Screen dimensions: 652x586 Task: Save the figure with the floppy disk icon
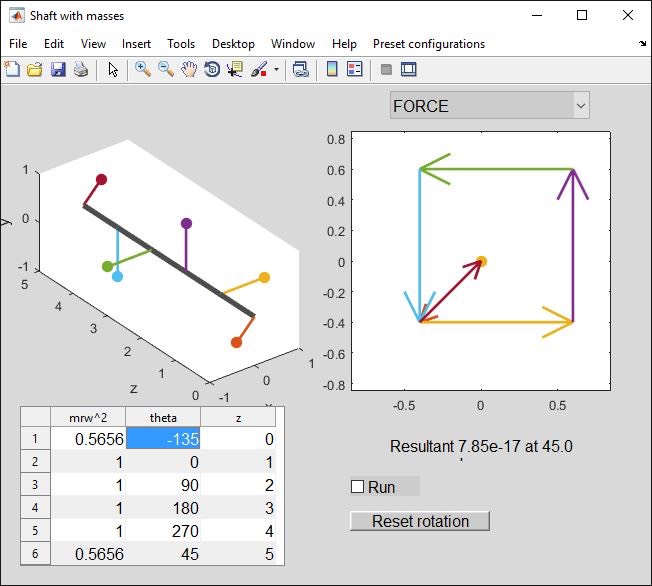click(x=57, y=69)
